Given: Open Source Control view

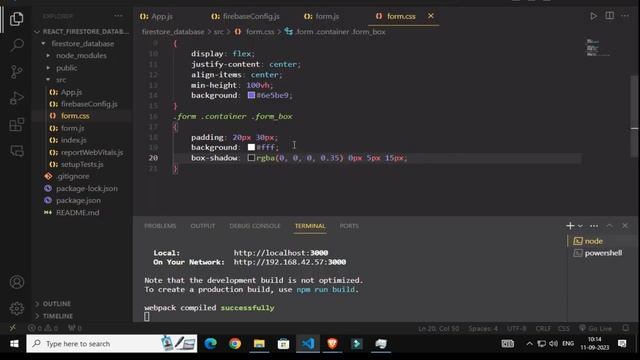Looking at the screenshot, I should 16,72.
